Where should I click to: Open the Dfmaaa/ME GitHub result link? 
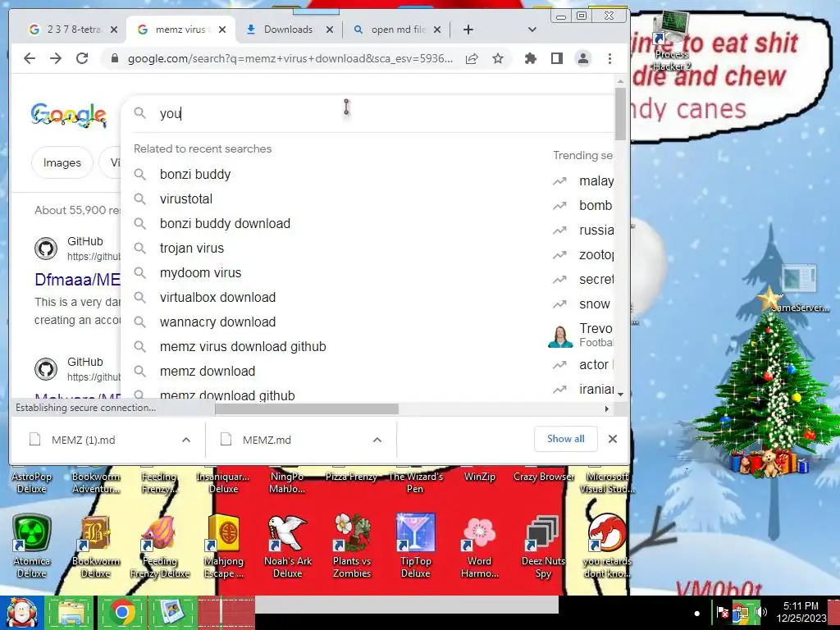pyautogui.click(x=78, y=279)
